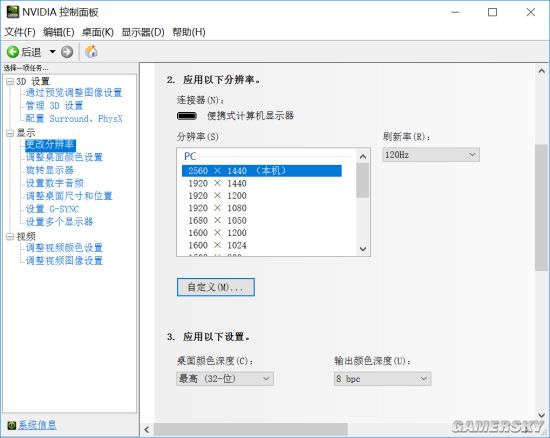The image size is (550, 438).
Task: Click the resolution list scrollbar thumb
Action: pyautogui.click(x=363, y=181)
